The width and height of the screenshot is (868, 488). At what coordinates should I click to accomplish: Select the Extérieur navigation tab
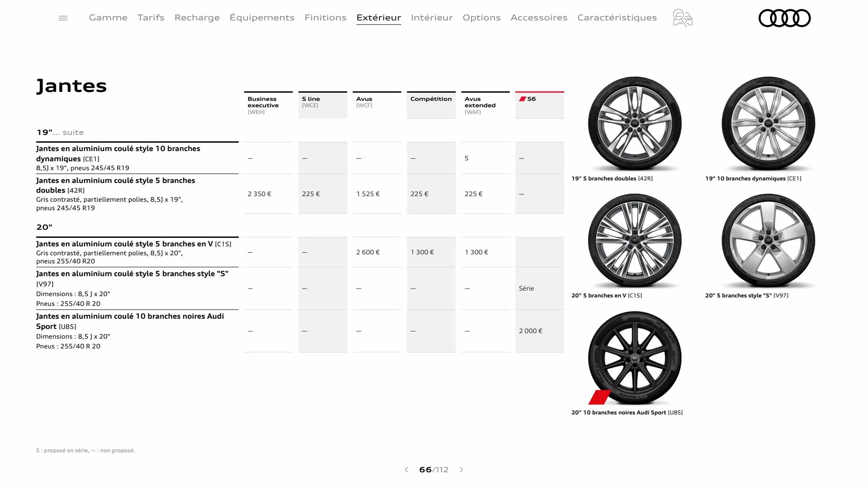[x=379, y=17]
